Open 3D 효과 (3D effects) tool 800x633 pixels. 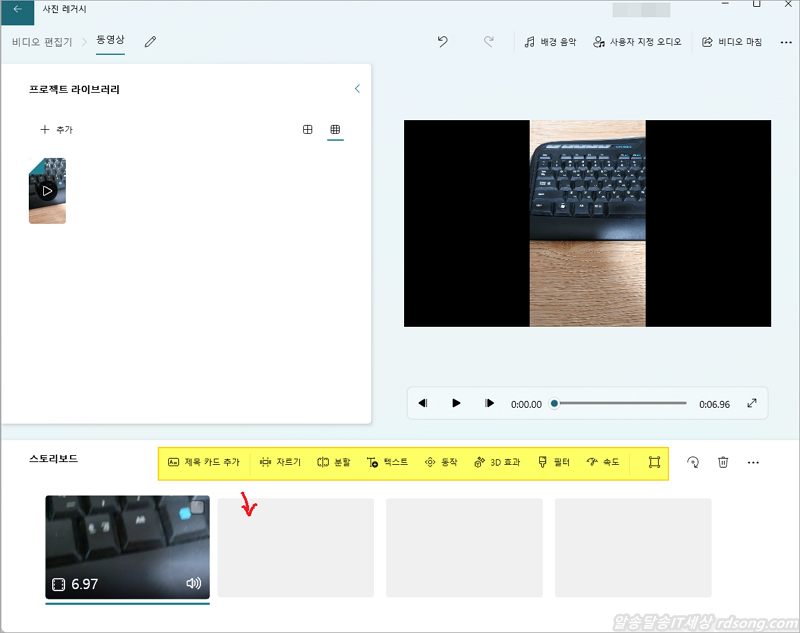(x=497, y=462)
